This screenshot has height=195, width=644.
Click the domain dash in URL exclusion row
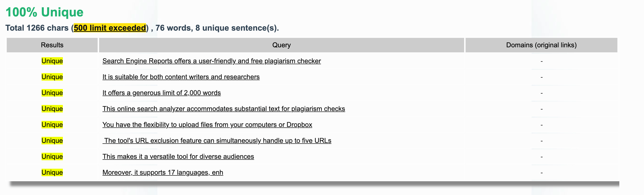pyautogui.click(x=542, y=141)
